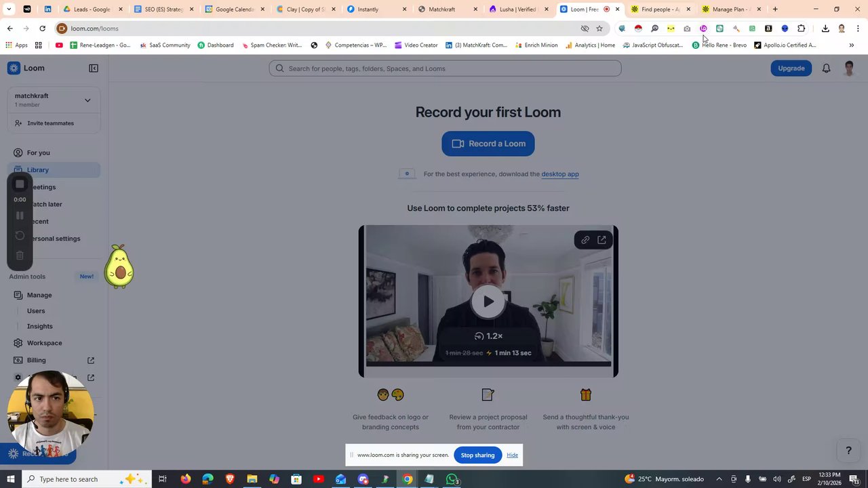Open the weather widget in taskbar
The image size is (868, 488).
point(665,479)
